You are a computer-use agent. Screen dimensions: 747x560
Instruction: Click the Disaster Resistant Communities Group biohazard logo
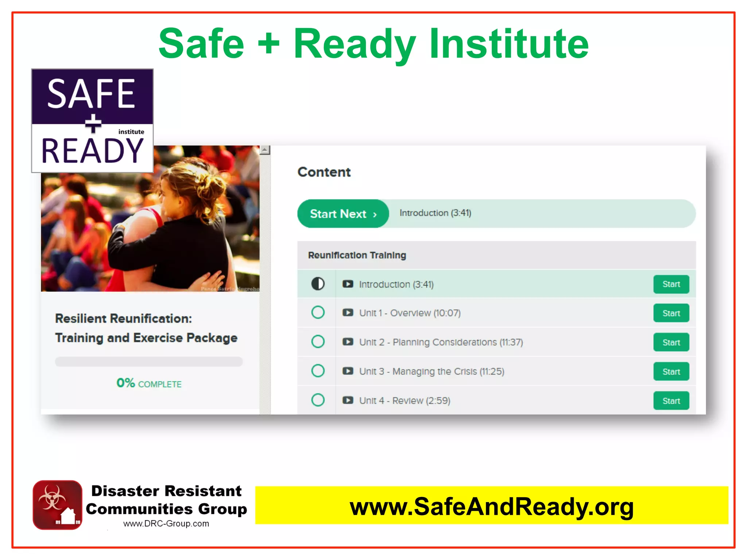click(57, 505)
